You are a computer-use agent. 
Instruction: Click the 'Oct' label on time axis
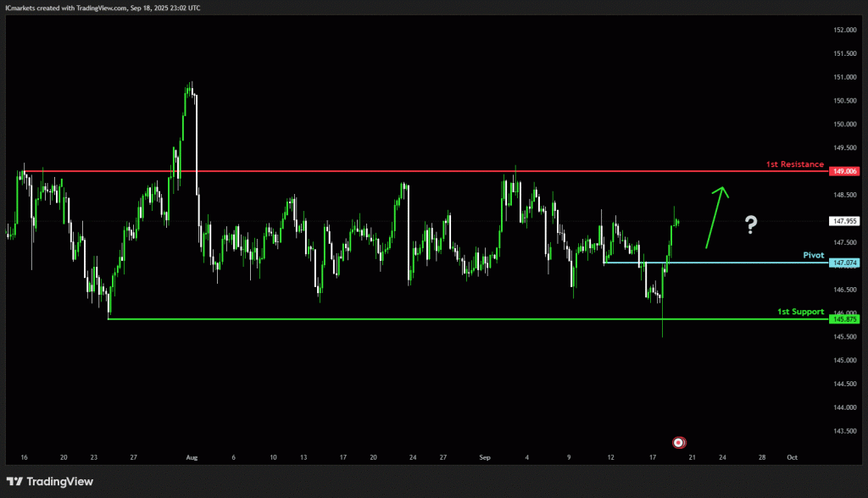point(793,457)
